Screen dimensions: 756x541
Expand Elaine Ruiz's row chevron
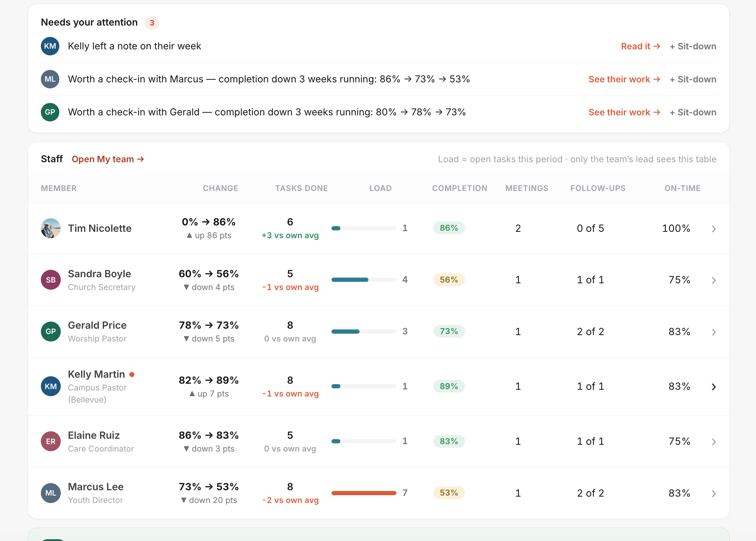[714, 442]
